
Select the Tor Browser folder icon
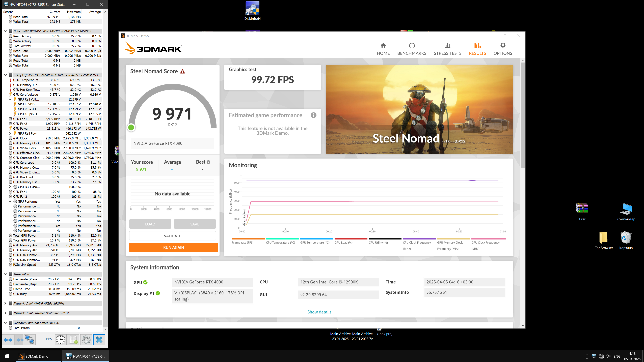[604, 240]
